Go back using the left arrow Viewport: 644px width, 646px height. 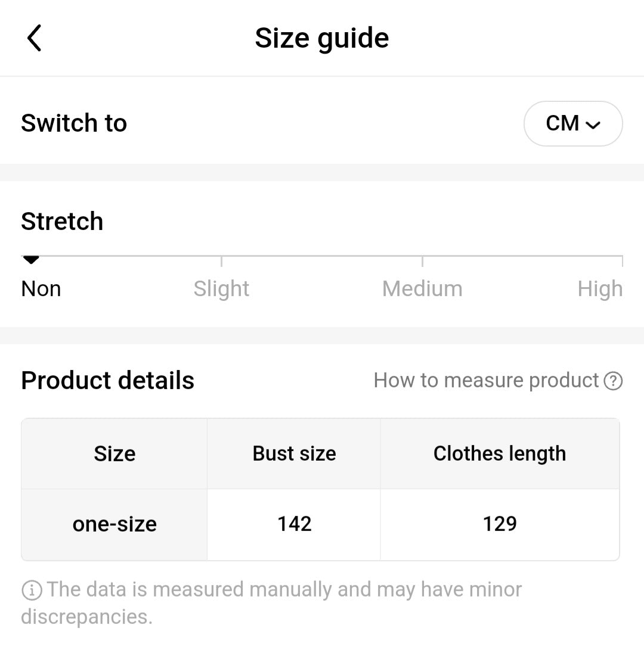[35, 38]
